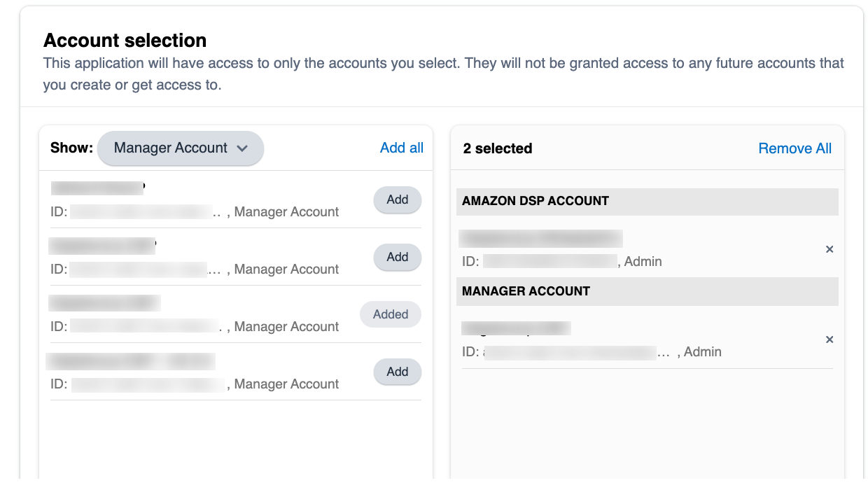Screen dimensions: 868x483
Task: Click Remove All link
Action: click(x=794, y=148)
